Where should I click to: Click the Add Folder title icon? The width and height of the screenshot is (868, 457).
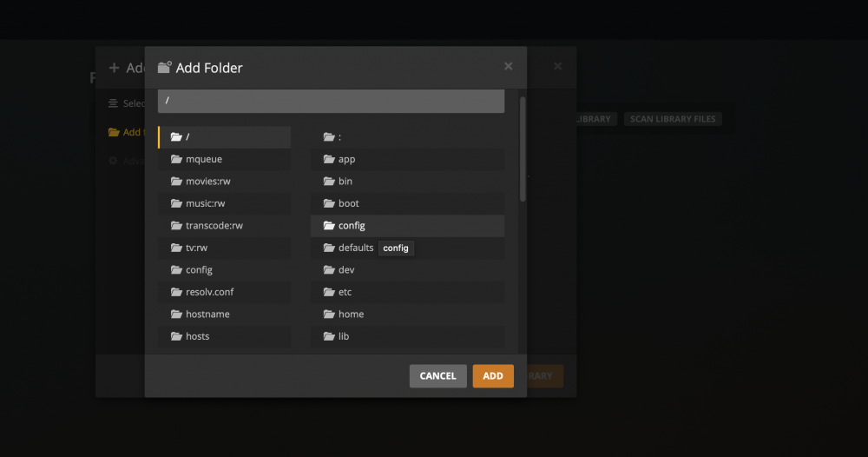164,67
